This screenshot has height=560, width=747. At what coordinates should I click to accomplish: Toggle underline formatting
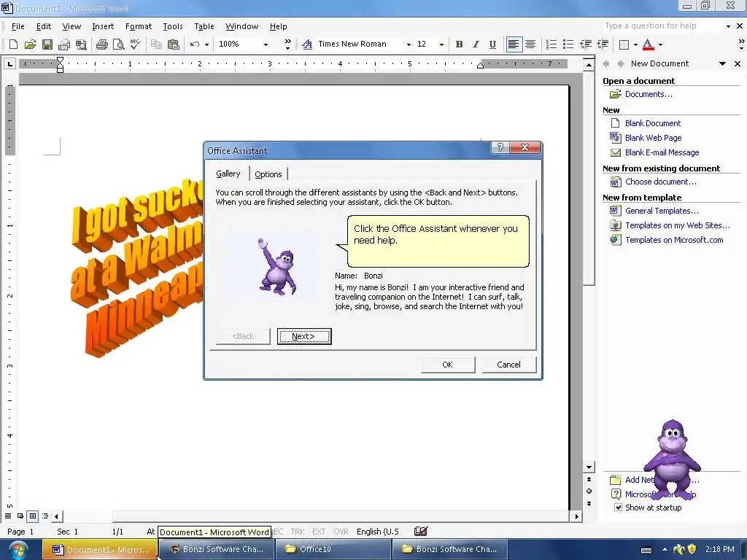point(492,44)
